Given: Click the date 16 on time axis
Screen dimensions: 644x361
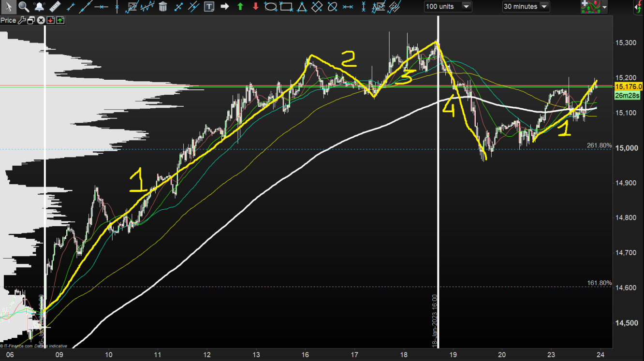Looking at the screenshot, I should tap(305, 354).
